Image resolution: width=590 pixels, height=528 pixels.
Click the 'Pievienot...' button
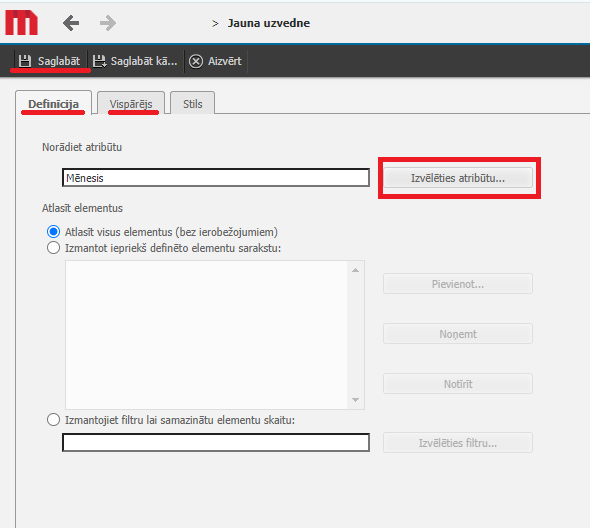[x=458, y=284]
